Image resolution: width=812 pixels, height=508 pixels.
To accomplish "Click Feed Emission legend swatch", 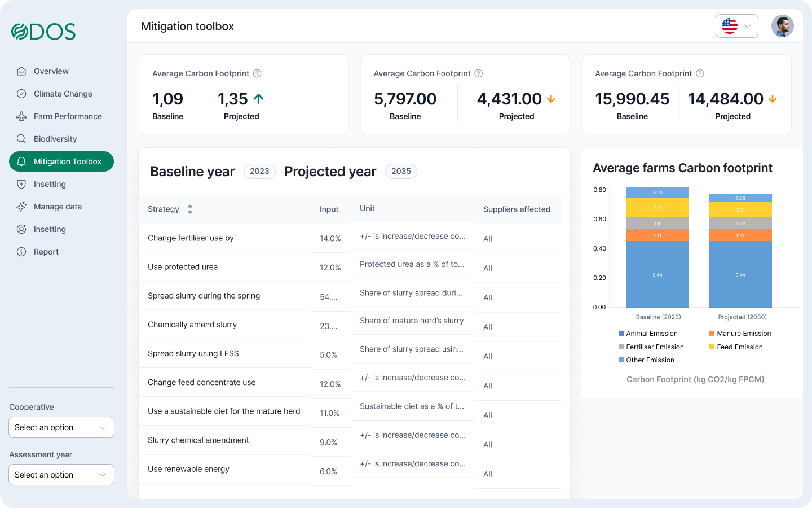I will point(712,347).
